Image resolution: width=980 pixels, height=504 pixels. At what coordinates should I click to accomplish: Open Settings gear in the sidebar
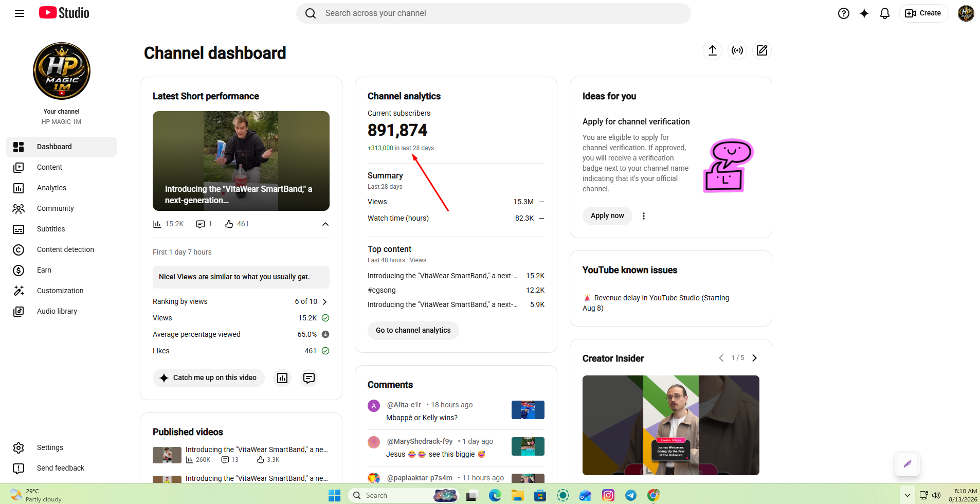pyautogui.click(x=19, y=448)
